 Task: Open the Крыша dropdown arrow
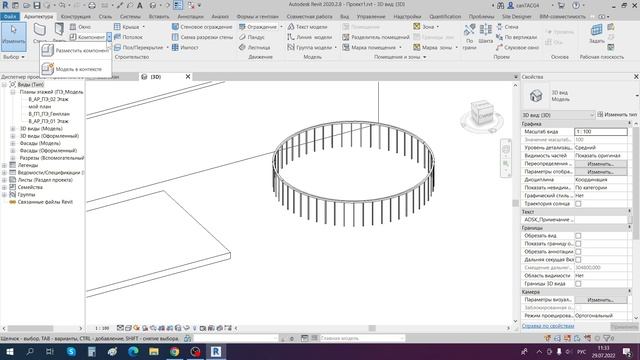[143, 27]
